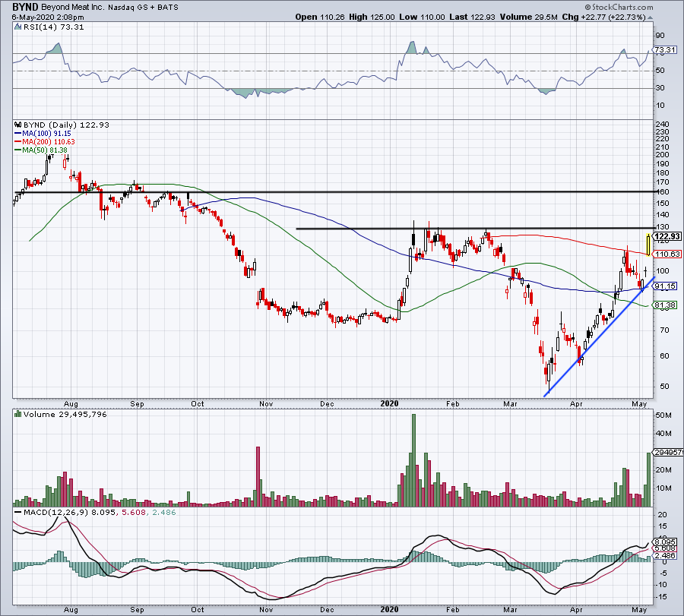Click the 60 level on the price axis

[x=664, y=355]
